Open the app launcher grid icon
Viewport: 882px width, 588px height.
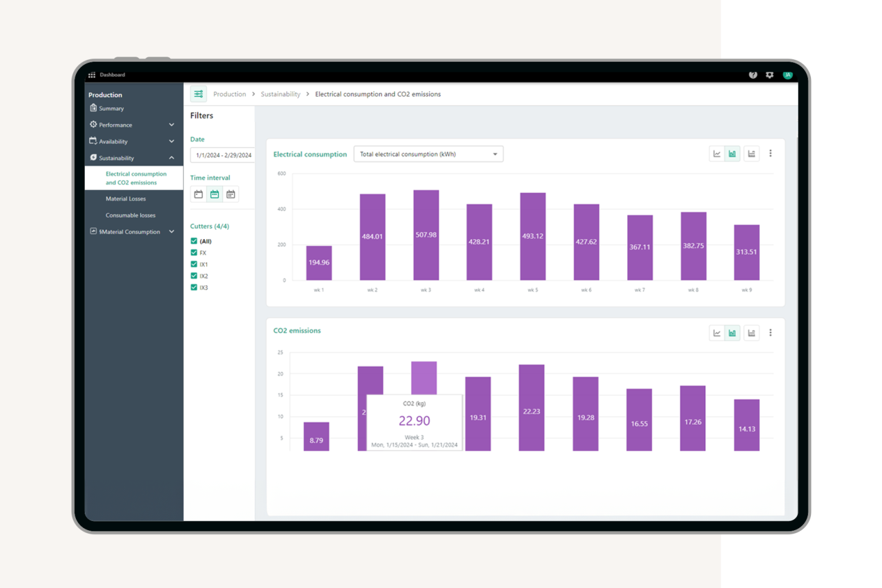pos(92,75)
